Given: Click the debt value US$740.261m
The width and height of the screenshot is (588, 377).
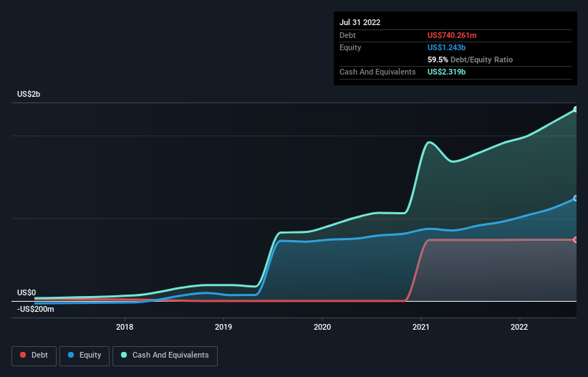Looking at the screenshot, I should [x=452, y=35].
